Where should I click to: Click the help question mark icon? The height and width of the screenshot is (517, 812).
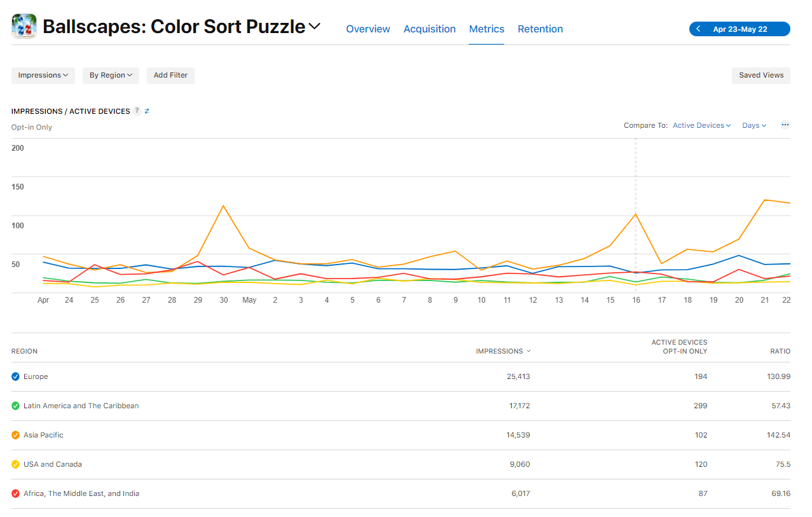137,111
